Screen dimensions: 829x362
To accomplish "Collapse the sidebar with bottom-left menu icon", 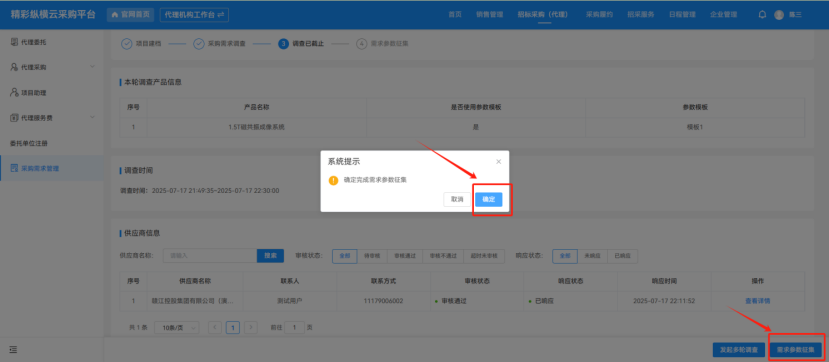I will [x=13, y=349].
